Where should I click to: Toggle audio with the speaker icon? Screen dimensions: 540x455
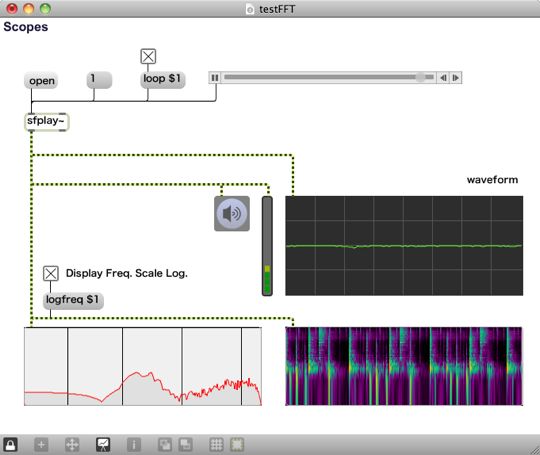pos(232,214)
